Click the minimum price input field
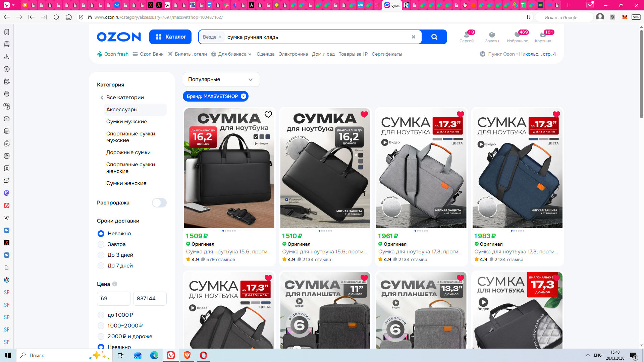 click(113, 298)
